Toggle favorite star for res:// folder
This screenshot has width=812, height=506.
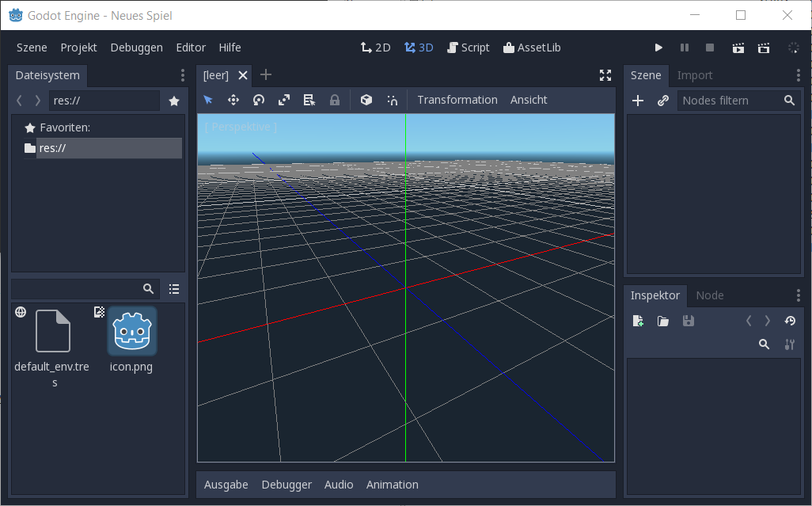[174, 101]
